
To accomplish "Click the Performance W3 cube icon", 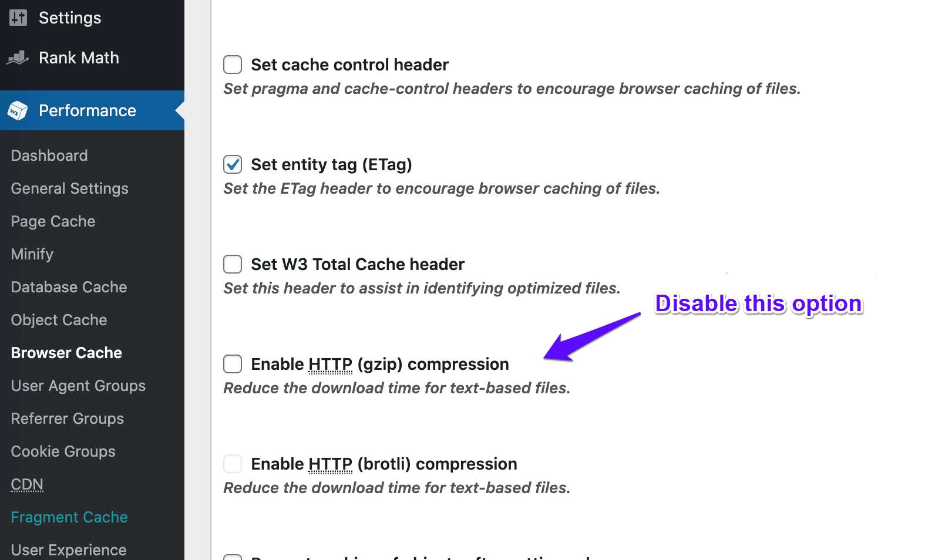I will pyautogui.click(x=18, y=110).
